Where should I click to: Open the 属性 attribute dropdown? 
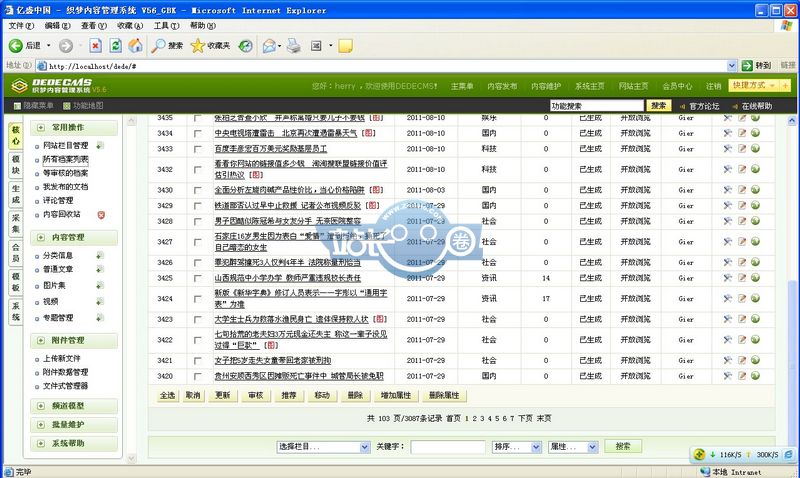pyautogui.click(x=572, y=447)
